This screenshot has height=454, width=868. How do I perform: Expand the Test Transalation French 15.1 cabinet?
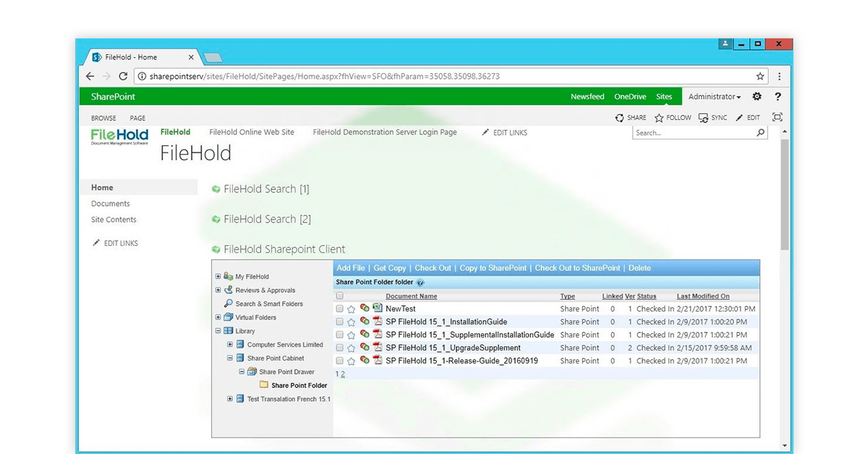coord(230,399)
